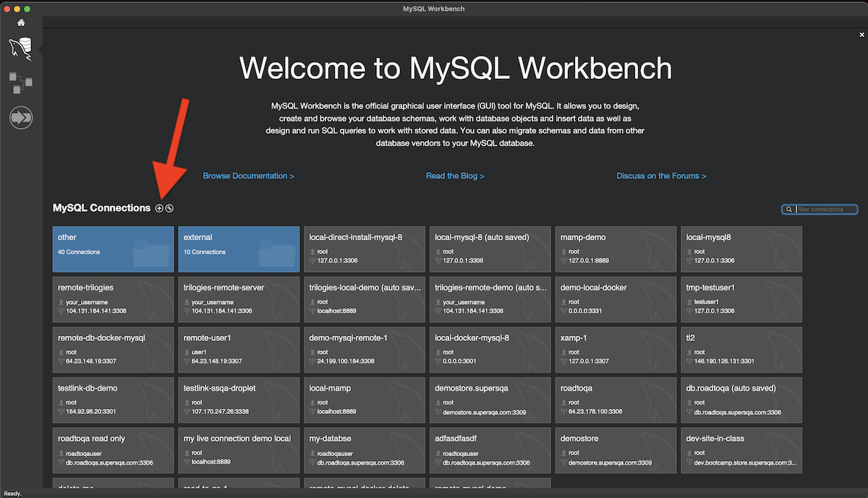Expand the 'other' connections folder

tap(114, 248)
